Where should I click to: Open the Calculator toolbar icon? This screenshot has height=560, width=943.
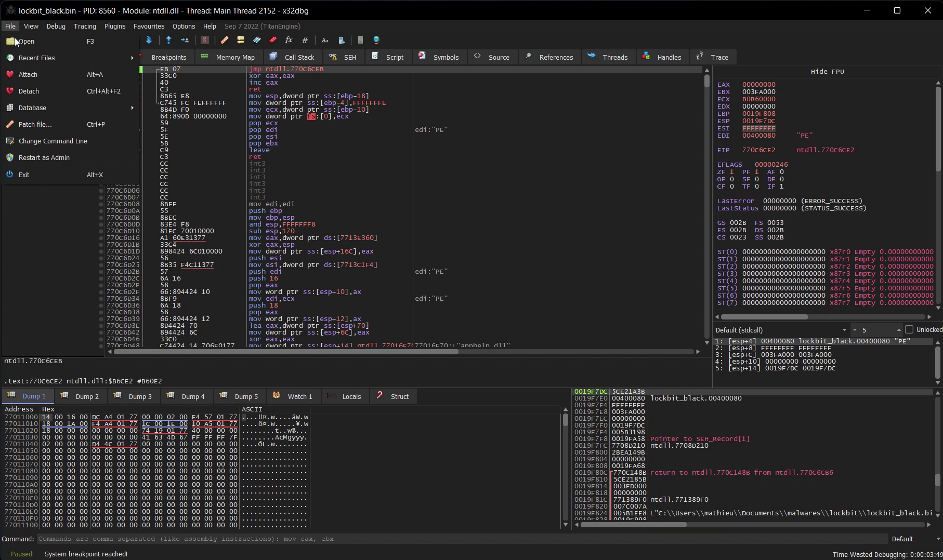pos(360,40)
